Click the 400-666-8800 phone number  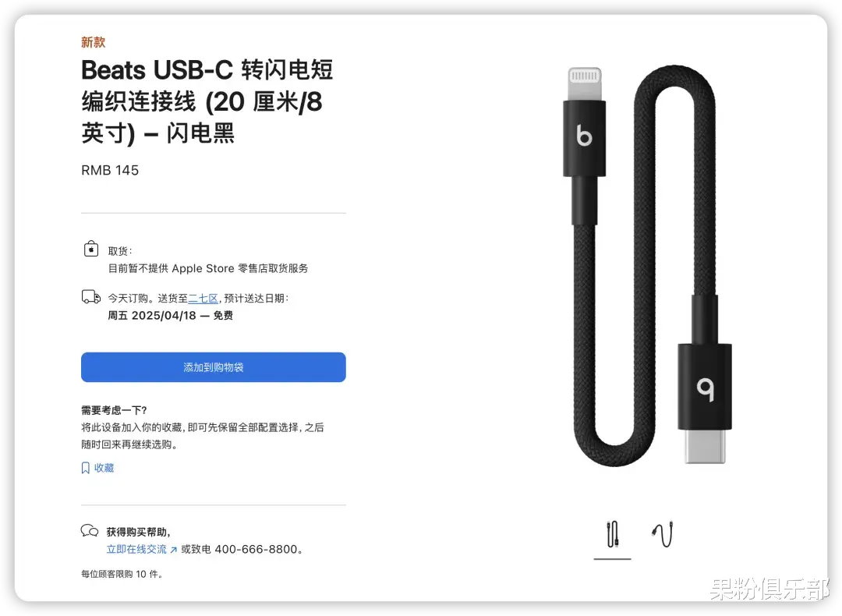pyautogui.click(x=256, y=549)
